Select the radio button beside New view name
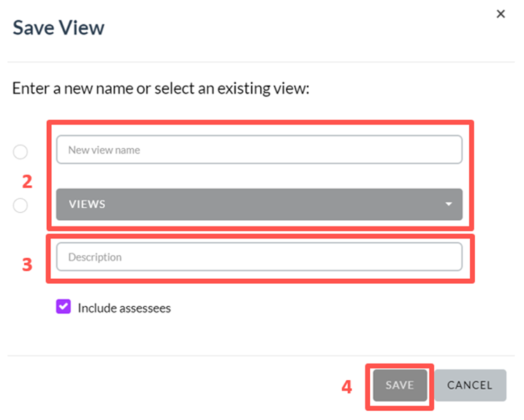The image size is (524, 420). [20, 152]
